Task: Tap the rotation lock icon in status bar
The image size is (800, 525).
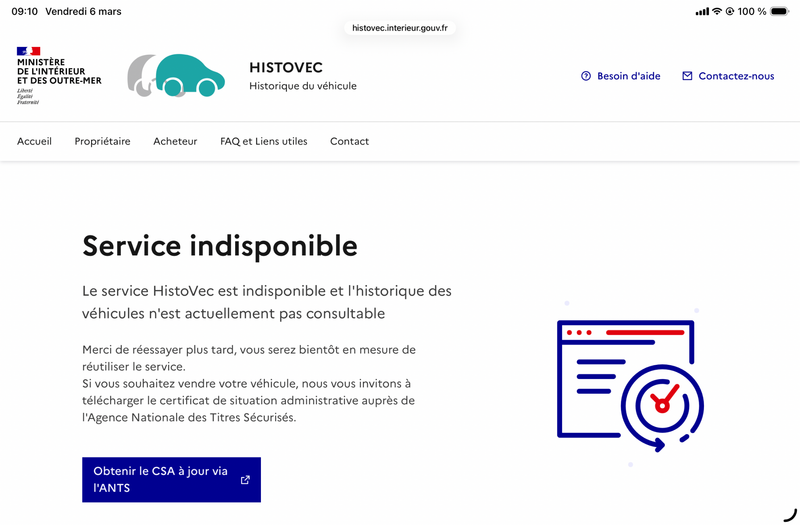Action: [730, 11]
